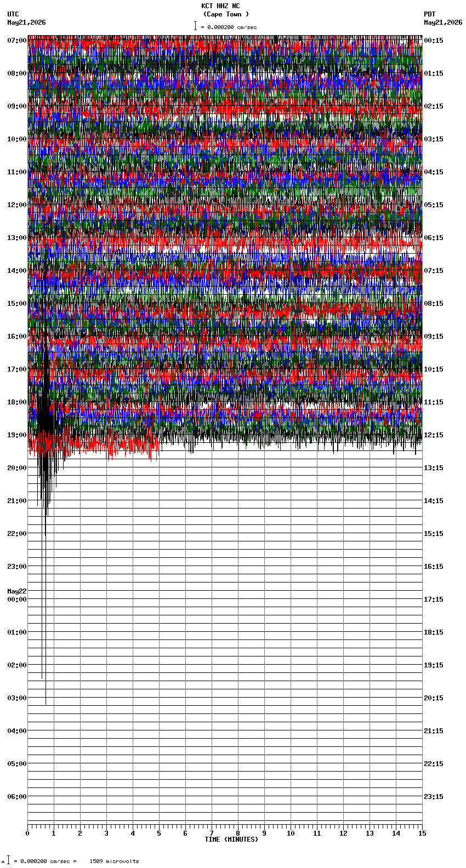Click the UTC '19:00' time label
Viewport: 466px width, 868px height.
(17, 435)
